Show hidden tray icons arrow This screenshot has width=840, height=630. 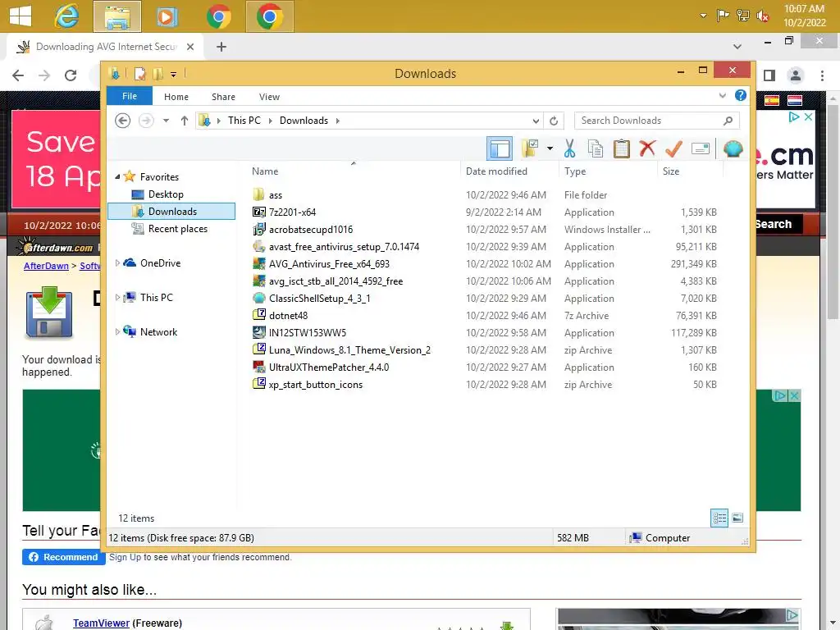point(703,16)
